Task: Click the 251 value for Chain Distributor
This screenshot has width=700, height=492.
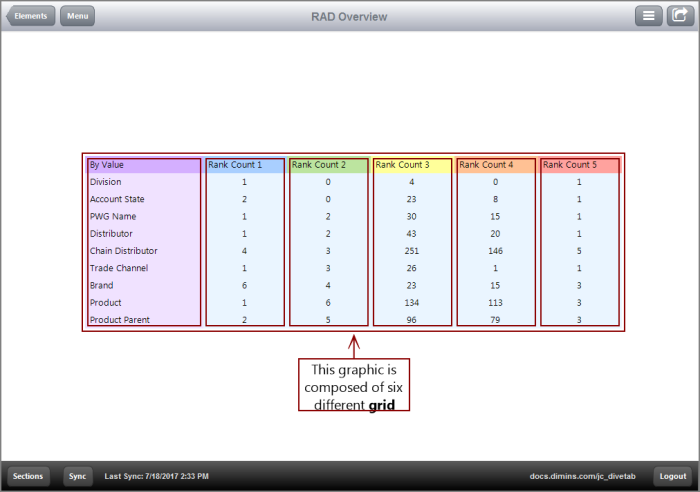Action: (x=411, y=251)
